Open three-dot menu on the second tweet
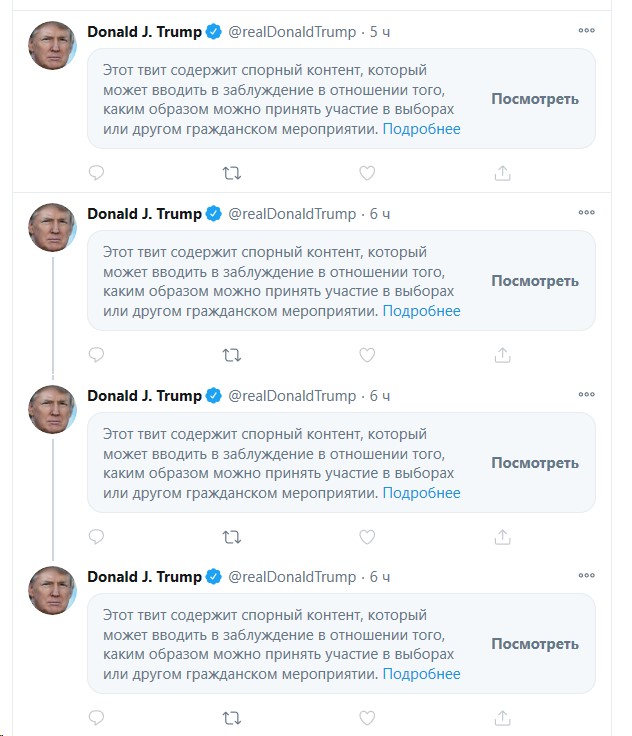This screenshot has height=736, width=632. pyautogui.click(x=586, y=212)
